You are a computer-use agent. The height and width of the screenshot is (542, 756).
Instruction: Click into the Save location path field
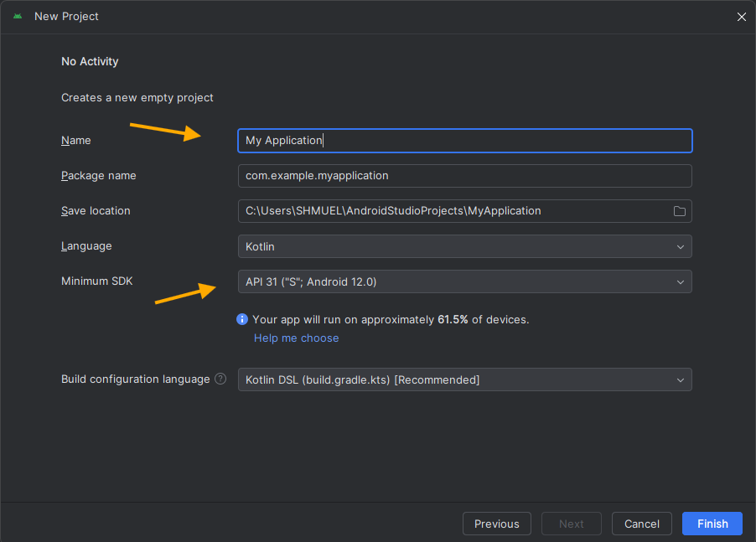click(x=453, y=211)
